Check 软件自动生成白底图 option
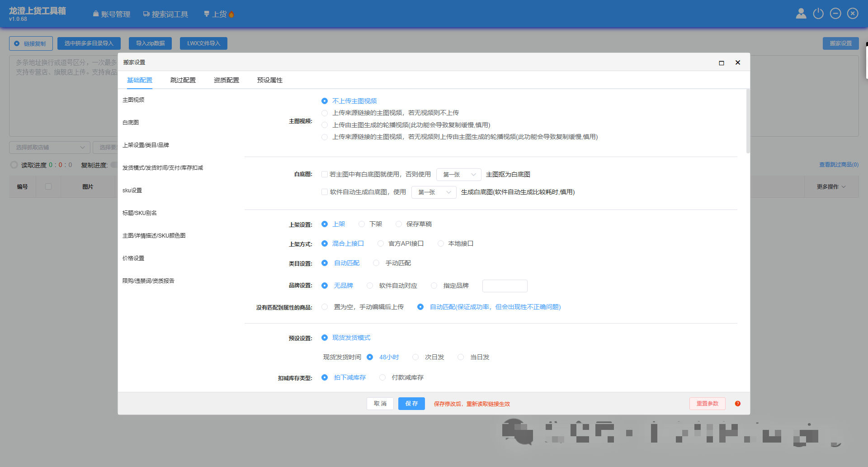868x467 pixels. tap(325, 192)
